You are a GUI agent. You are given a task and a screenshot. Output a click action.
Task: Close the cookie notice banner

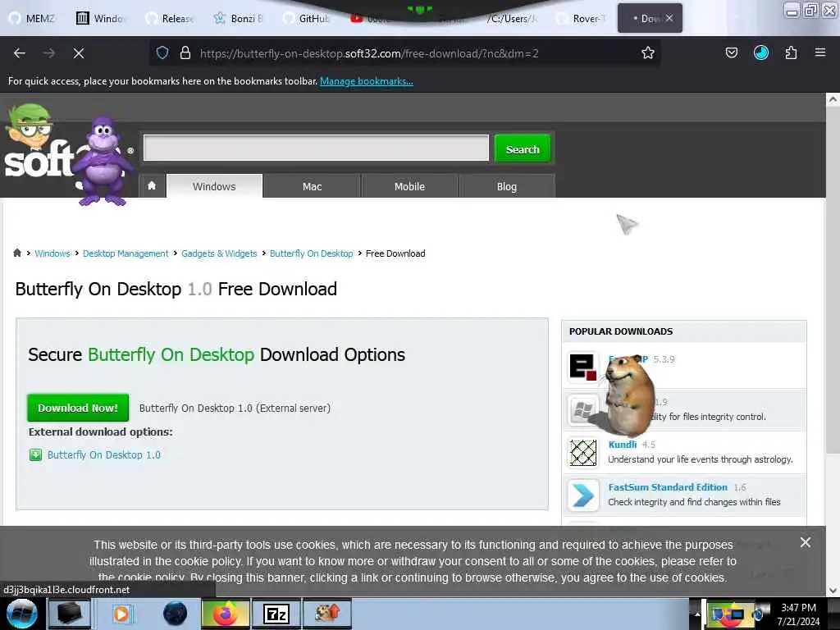coord(806,542)
